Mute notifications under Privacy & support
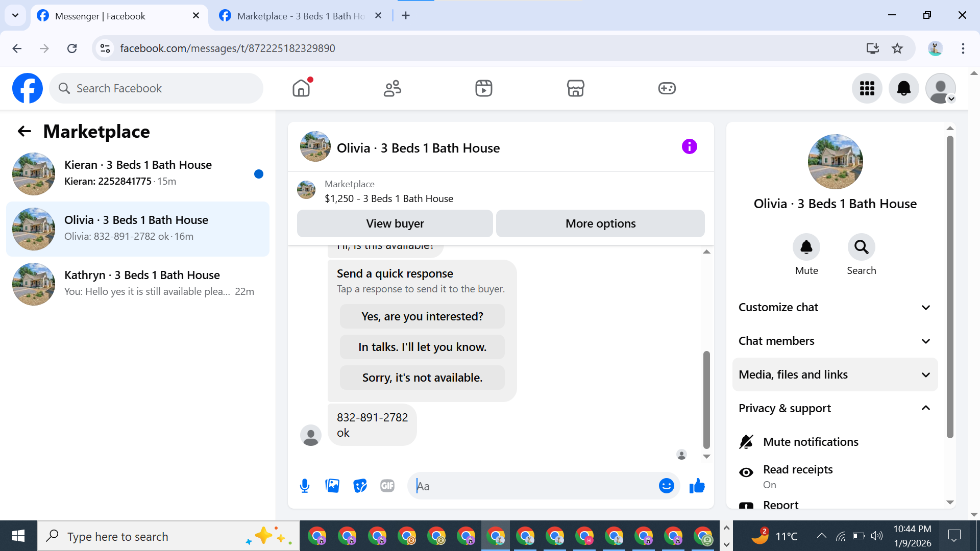This screenshot has height=551, width=980. (x=810, y=442)
